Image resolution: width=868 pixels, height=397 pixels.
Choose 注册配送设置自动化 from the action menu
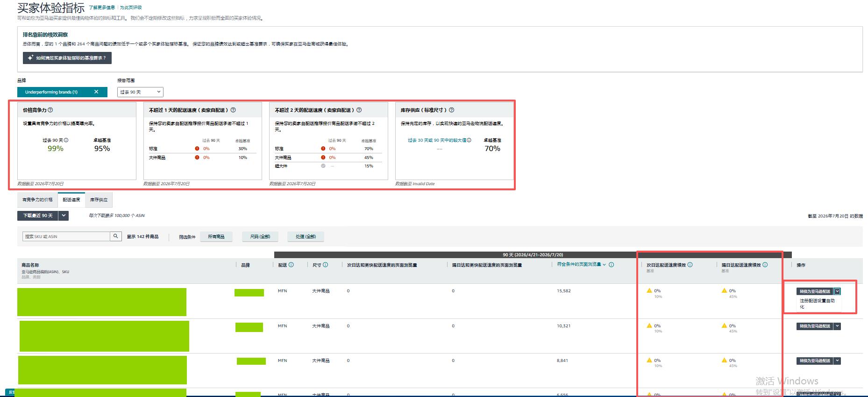tap(818, 304)
